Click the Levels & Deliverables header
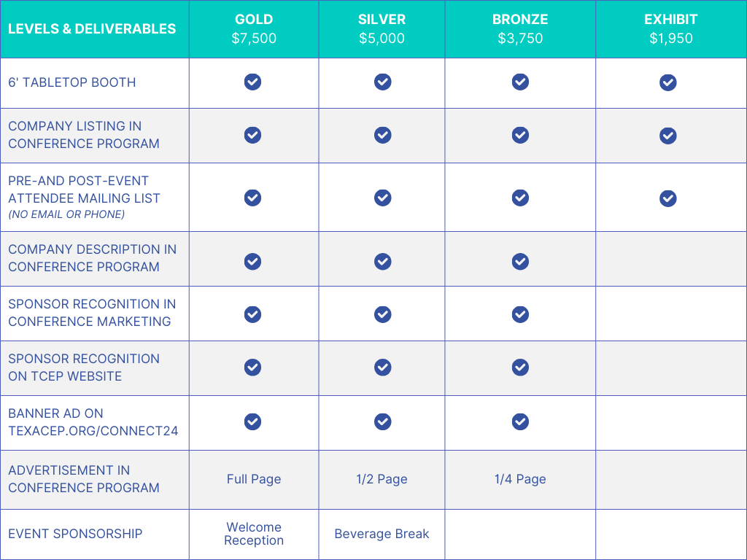This screenshot has height=560, width=747. point(92,29)
